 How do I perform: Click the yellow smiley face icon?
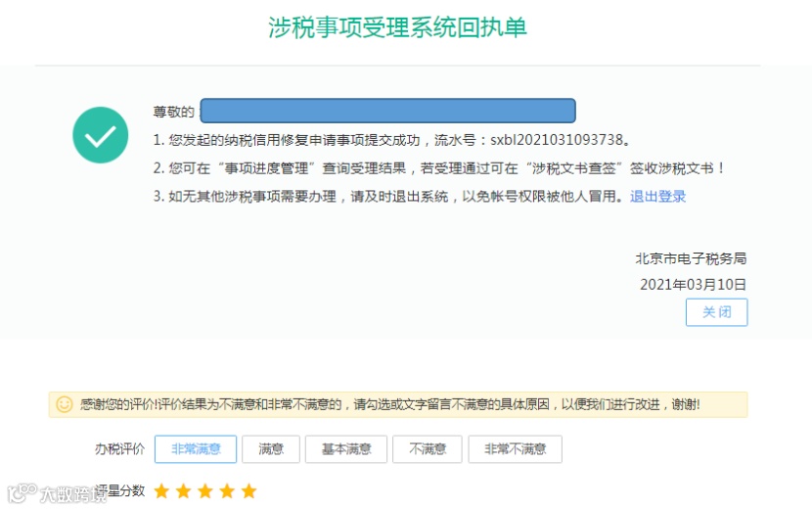pos(65,404)
